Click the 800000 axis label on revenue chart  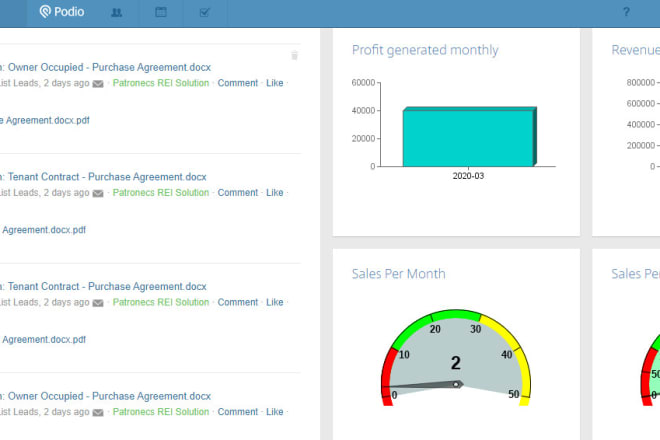pos(641,83)
